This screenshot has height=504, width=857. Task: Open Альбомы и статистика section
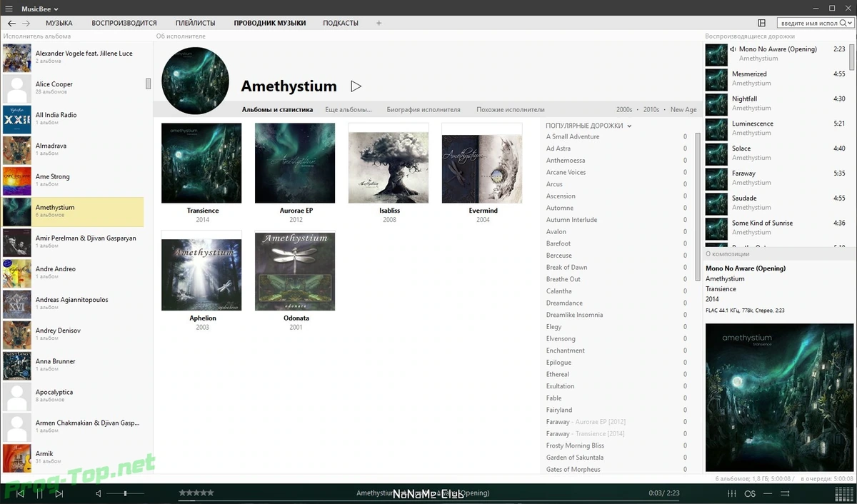(277, 110)
